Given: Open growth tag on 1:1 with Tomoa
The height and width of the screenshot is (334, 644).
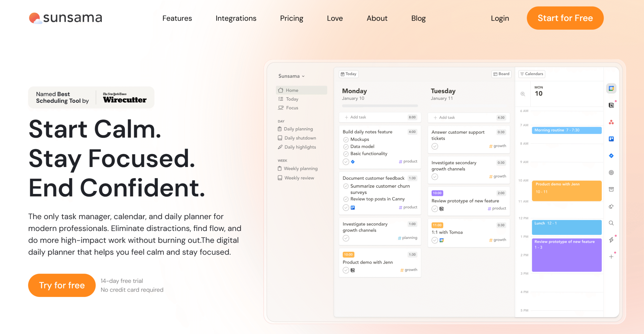Looking at the screenshot, I should tap(497, 240).
